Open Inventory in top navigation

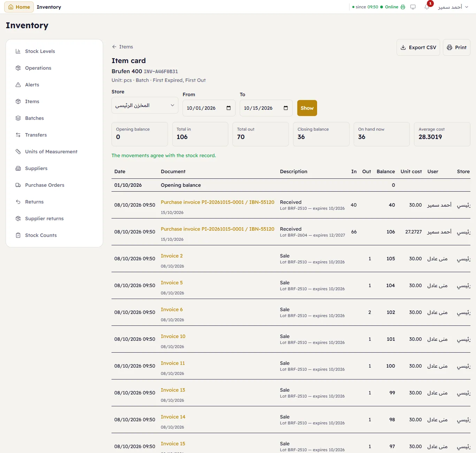point(49,7)
